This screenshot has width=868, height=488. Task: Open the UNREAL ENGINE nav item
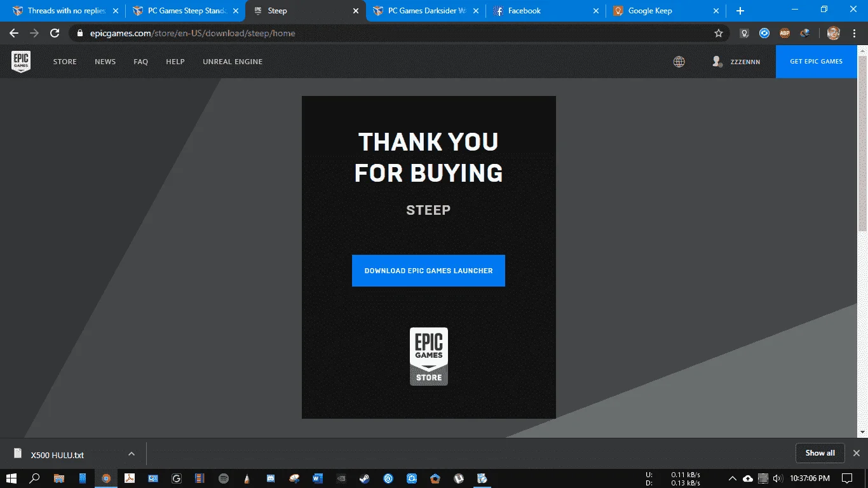(x=233, y=62)
